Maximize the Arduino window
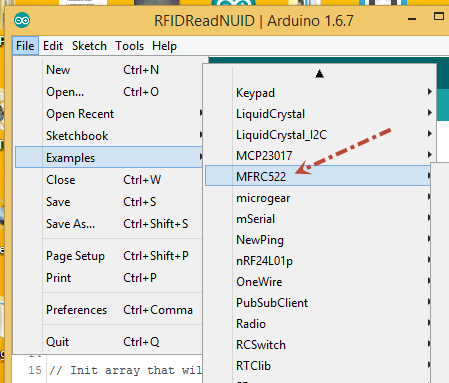Screen dimensions: 449x383 click(439, 16)
